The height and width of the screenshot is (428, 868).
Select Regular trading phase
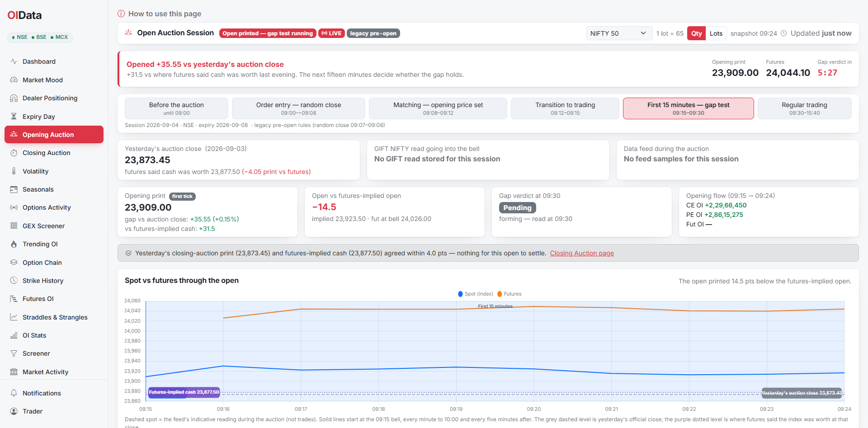(x=804, y=108)
